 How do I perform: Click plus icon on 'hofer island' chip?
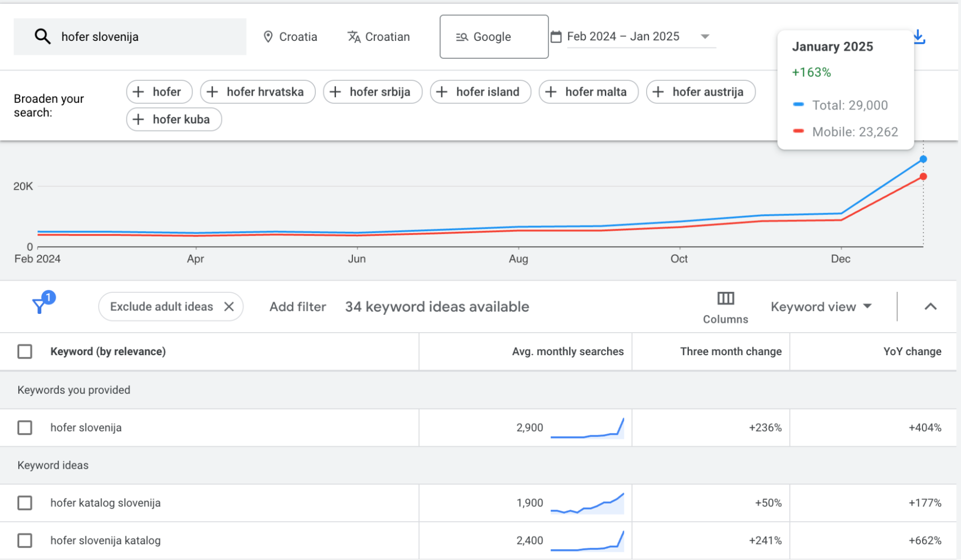(x=442, y=92)
